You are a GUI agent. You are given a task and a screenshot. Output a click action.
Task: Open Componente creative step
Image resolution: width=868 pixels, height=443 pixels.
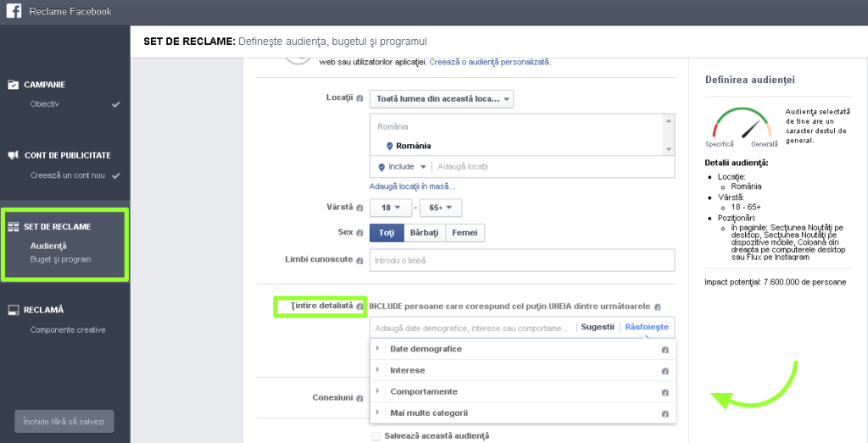68,330
